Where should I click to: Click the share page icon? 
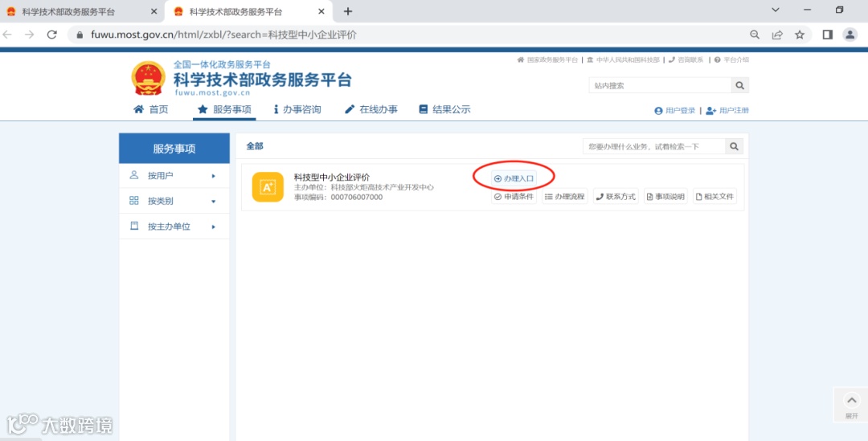click(777, 35)
